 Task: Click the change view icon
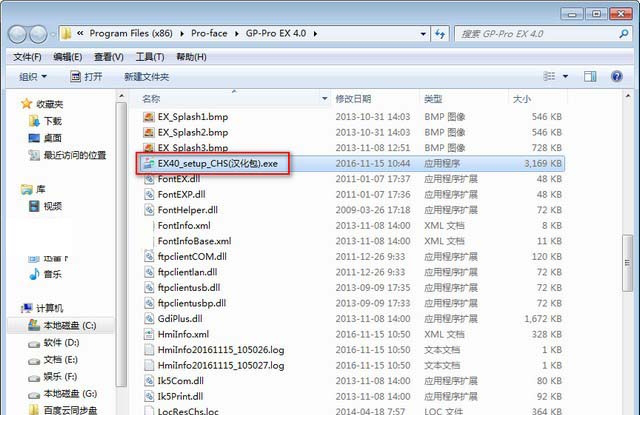(549, 76)
